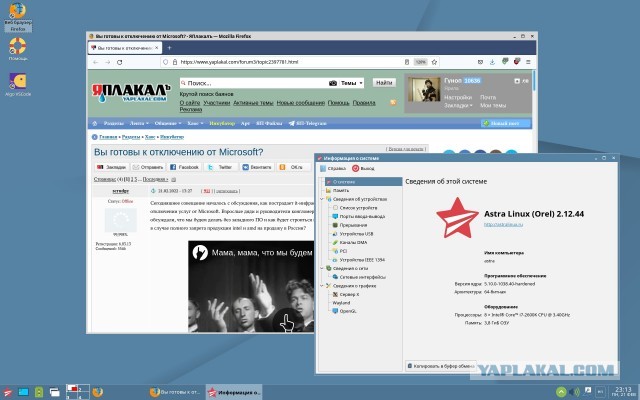This screenshot has width=640, height=400.
Task: Click the Firefox URL address bar
Action: pyautogui.click(x=286, y=62)
